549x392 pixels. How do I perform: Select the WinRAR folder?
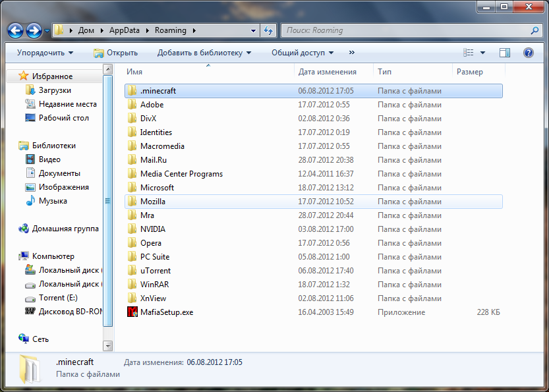[x=313, y=284]
